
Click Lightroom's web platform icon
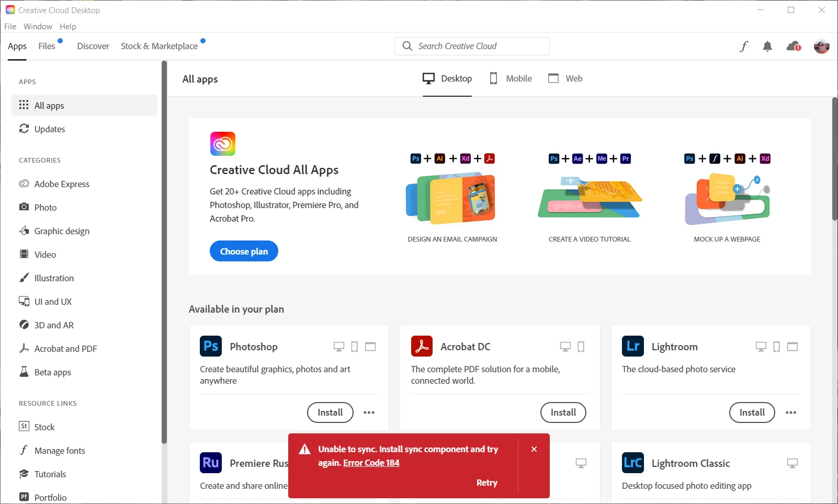click(792, 347)
